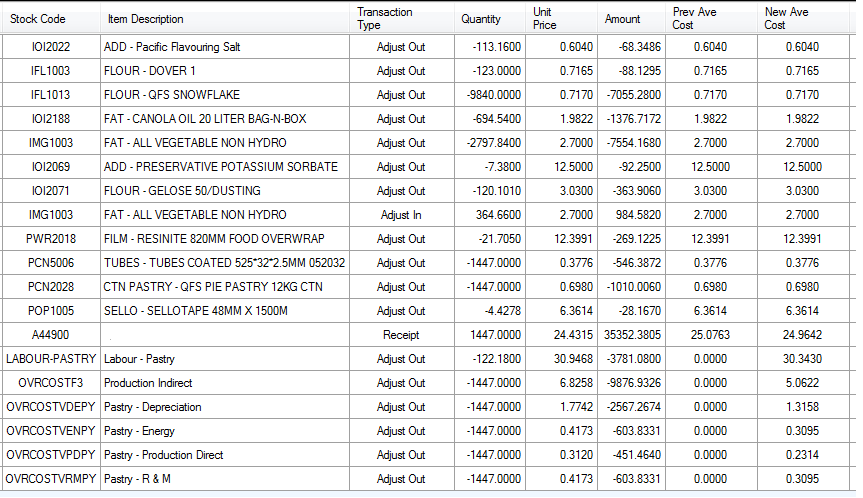Select TUBES COATED 525*32*2.5MM description
The image size is (863, 498).
pyautogui.click(x=225, y=263)
